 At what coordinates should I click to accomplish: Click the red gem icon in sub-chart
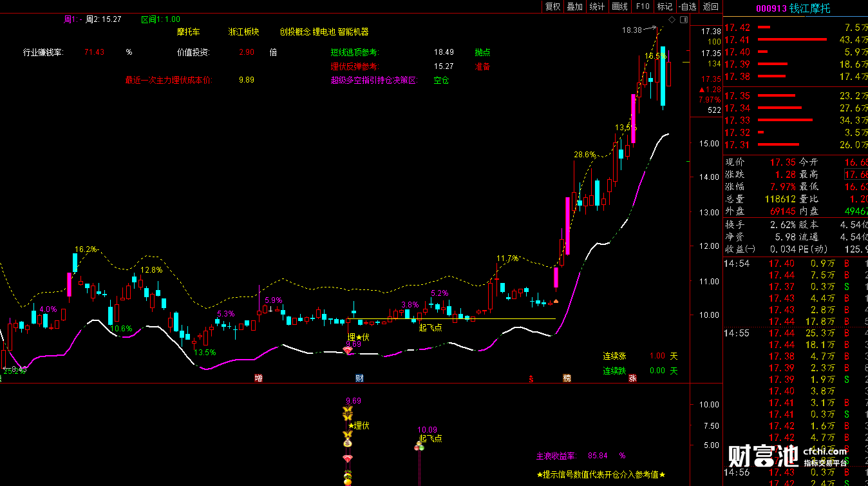(348, 458)
